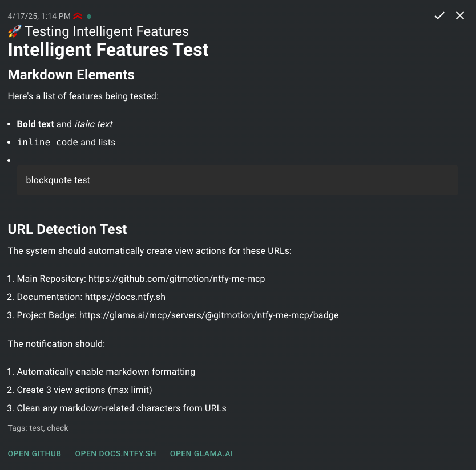Click the 'inline code' monospace text
Image resolution: width=476 pixels, height=470 pixels.
tap(47, 143)
